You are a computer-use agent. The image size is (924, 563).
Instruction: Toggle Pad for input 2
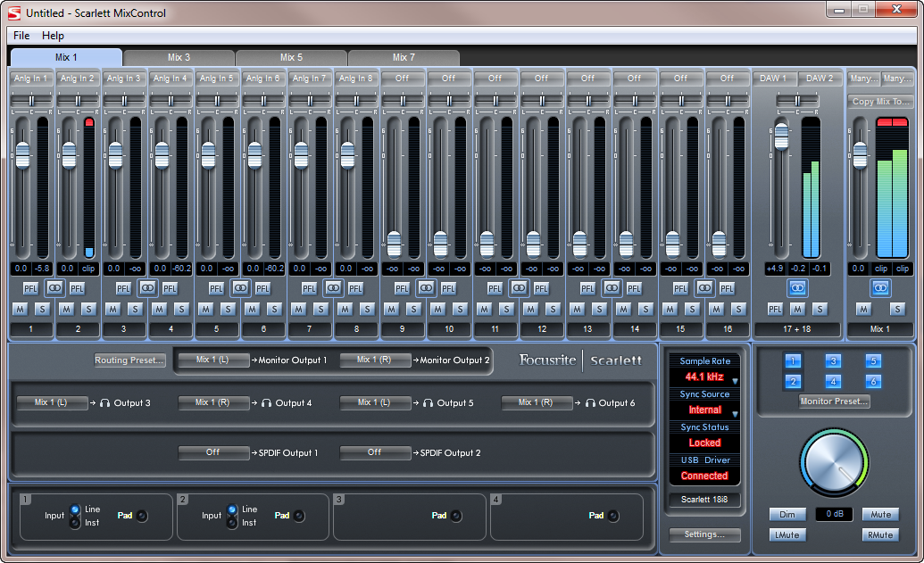click(x=299, y=516)
